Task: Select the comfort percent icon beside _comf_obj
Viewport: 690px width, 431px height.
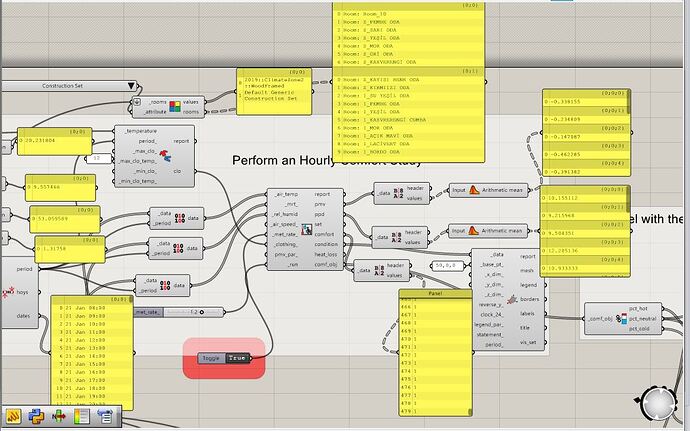Action: pyautogui.click(x=621, y=318)
